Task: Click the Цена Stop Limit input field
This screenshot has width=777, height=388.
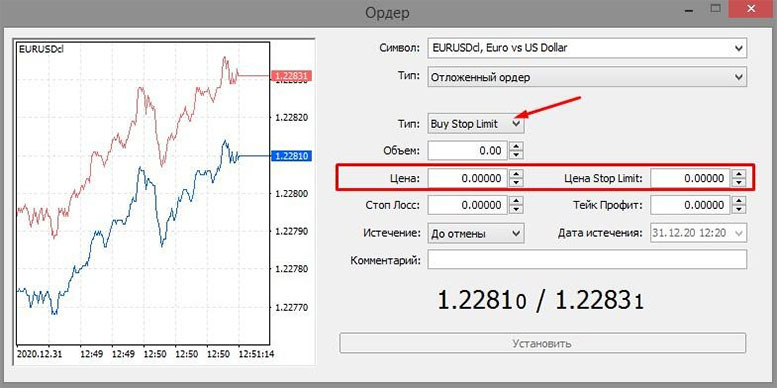Action: pos(690,178)
